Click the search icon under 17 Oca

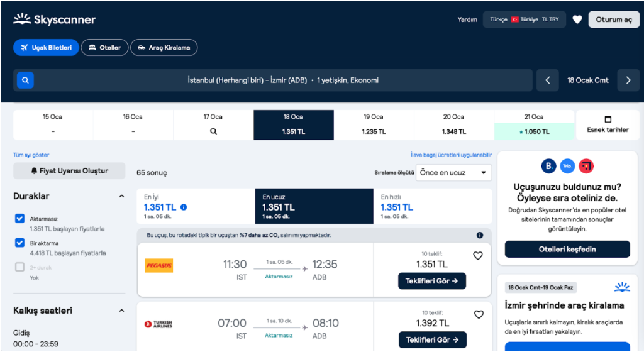213,131
